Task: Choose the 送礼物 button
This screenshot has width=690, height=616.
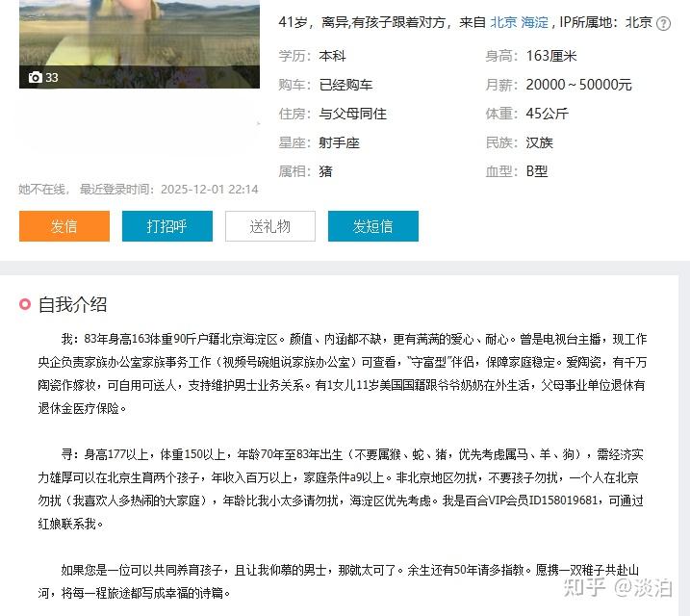Action: [x=270, y=226]
